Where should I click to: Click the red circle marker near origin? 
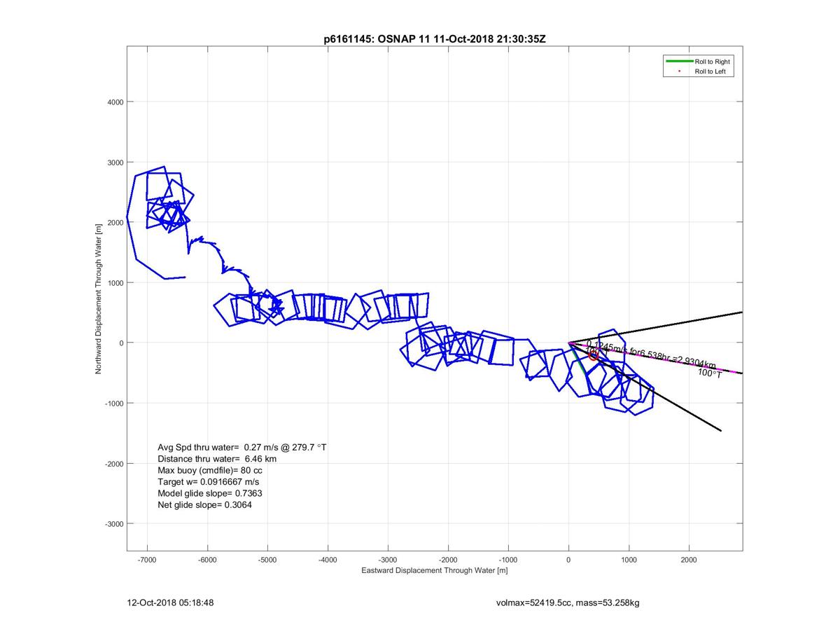594,355
